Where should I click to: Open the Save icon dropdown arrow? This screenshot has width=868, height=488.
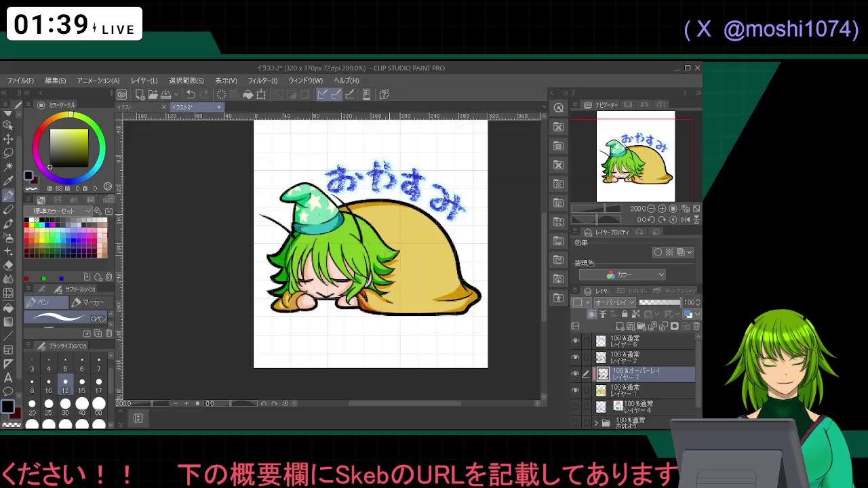(x=176, y=94)
